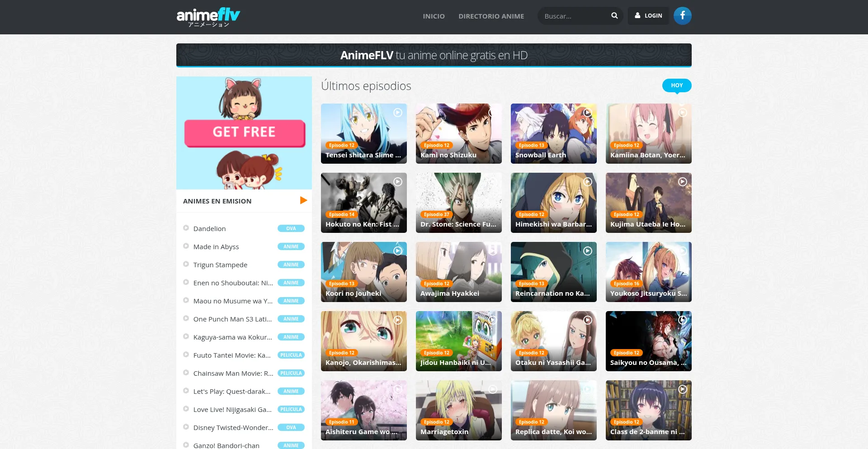Open Let's Play: Quest-darak link
The width and height of the screenshot is (868, 449).
click(x=232, y=392)
